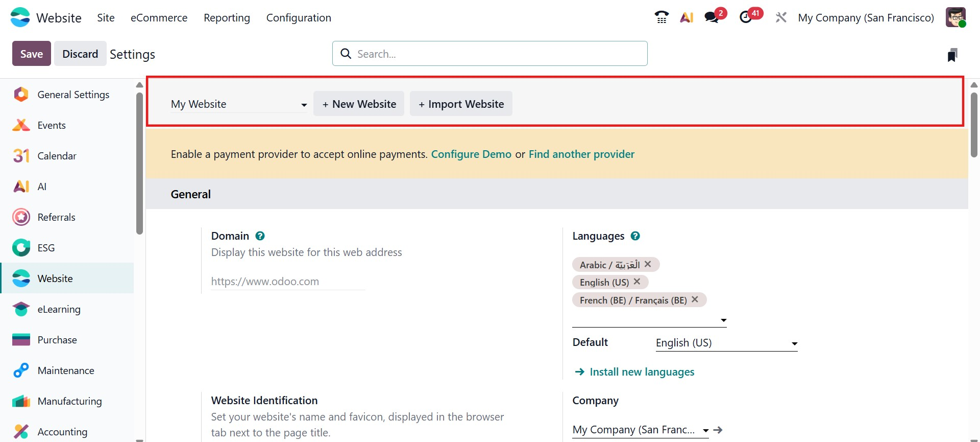This screenshot has height=442, width=980.
Task: Click the Save button
Action: pyautogui.click(x=32, y=54)
